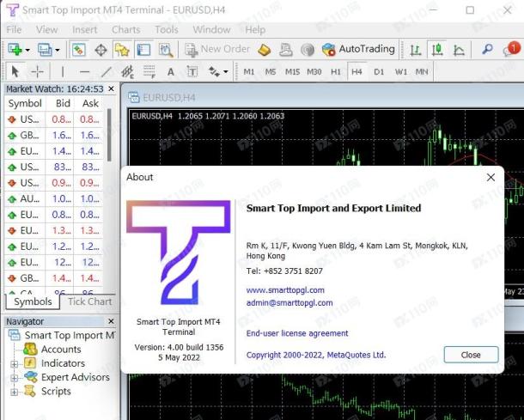The image size is (524, 420).
Task: Open www.smarttopgl.com link
Action: click(285, 290)
